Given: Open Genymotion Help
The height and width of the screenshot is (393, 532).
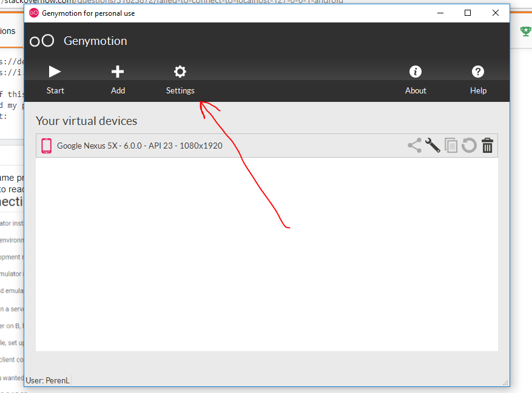Looking at the screenshot, I should (x=478, y=80).
